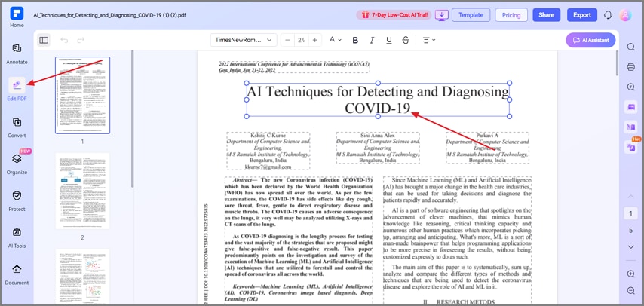Open the TimesNewRoman font dropdown
644x306 pixels.
click(244, 40)
